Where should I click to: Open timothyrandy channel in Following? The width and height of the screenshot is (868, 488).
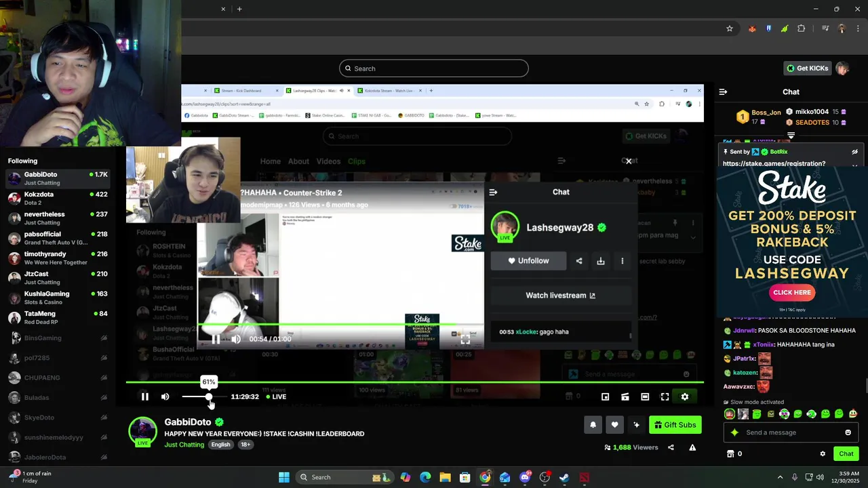57,258
